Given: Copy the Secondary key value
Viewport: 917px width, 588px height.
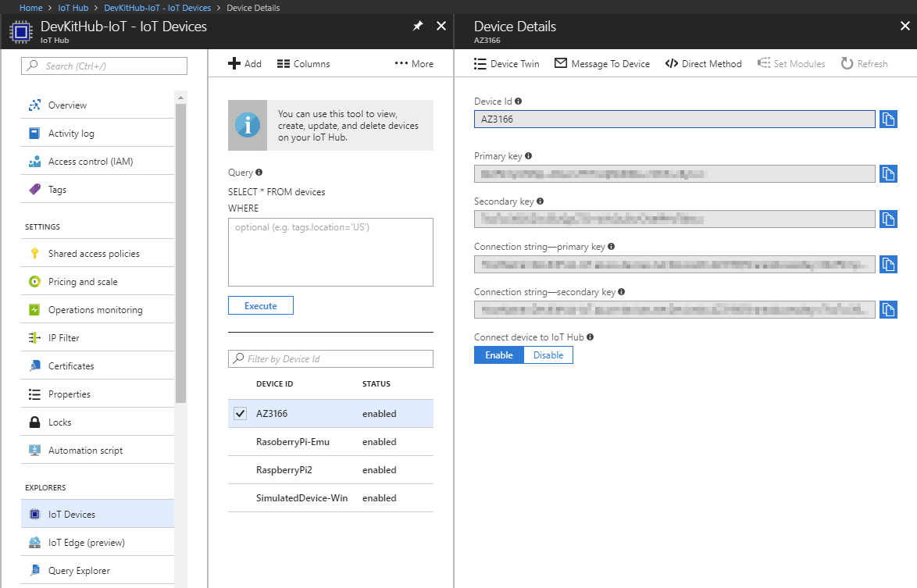Looking at the screenshot, I should point(888,219).
